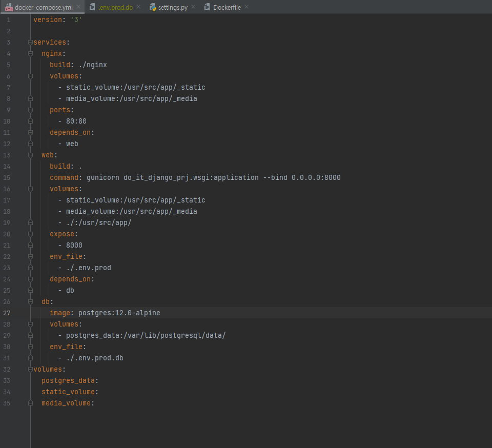Viewport: 492px width, 448px height.
Task: Click the "- web" dependency entry
Action: [68, 144]
